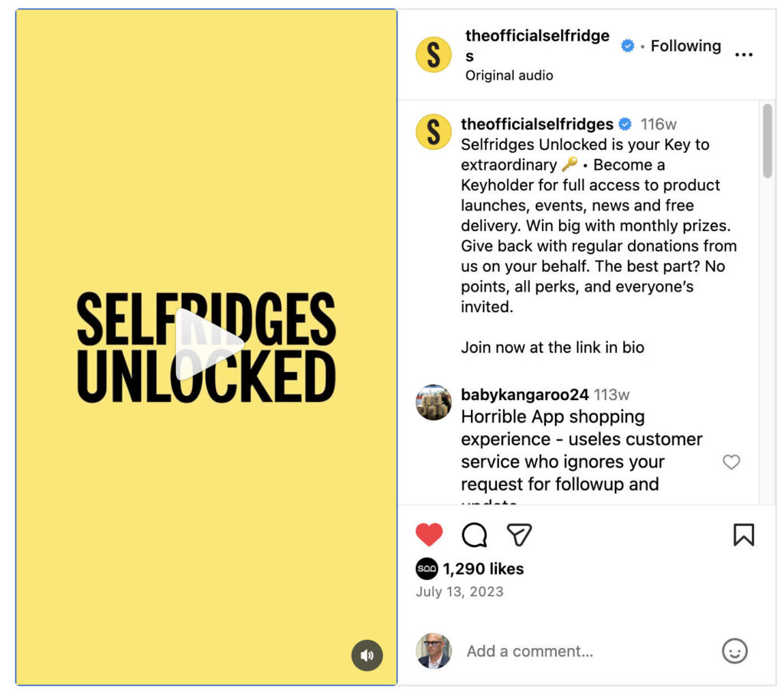View the 1,290 likes list
This screenshot has width=784, height=691.
pyautogui.click(x=483, y=569)
